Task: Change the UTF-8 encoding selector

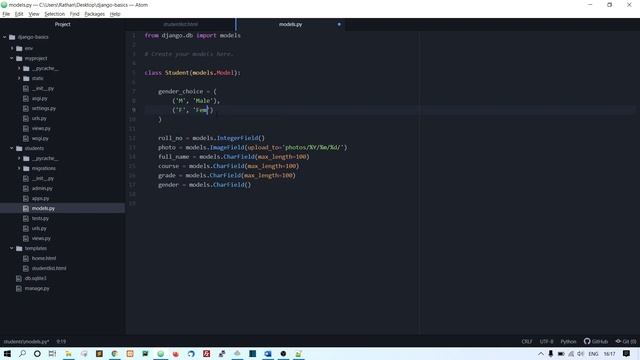Action: [547, 341]
